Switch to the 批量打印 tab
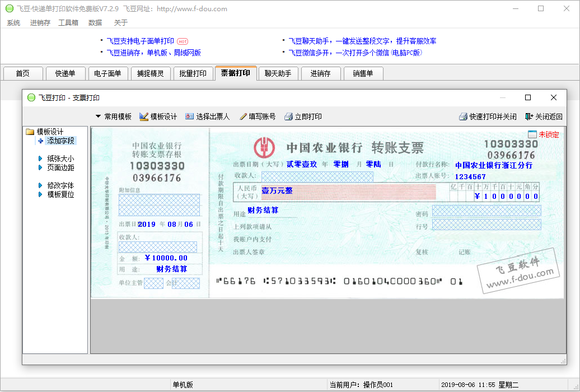This screenshot has width=580, height=392. tap(193, 74)
